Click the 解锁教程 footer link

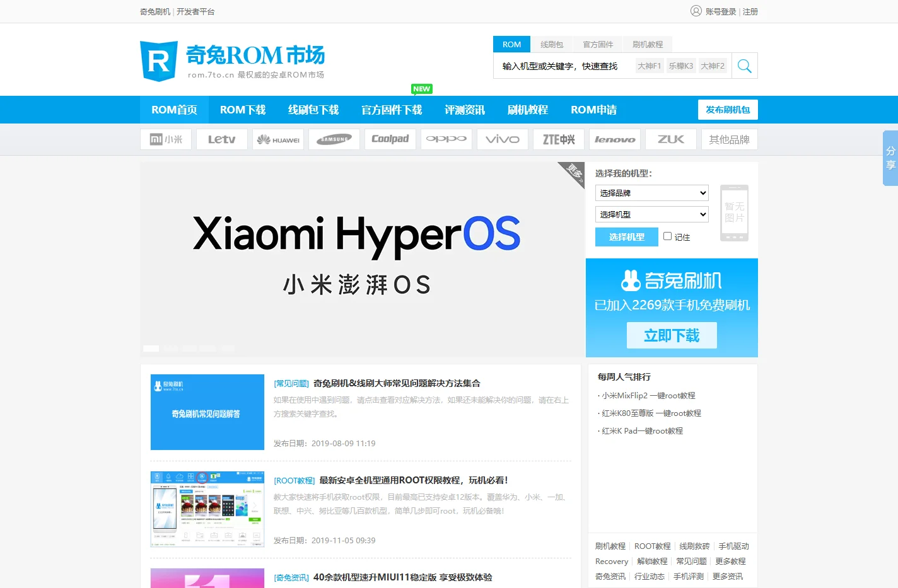(652, 562)
